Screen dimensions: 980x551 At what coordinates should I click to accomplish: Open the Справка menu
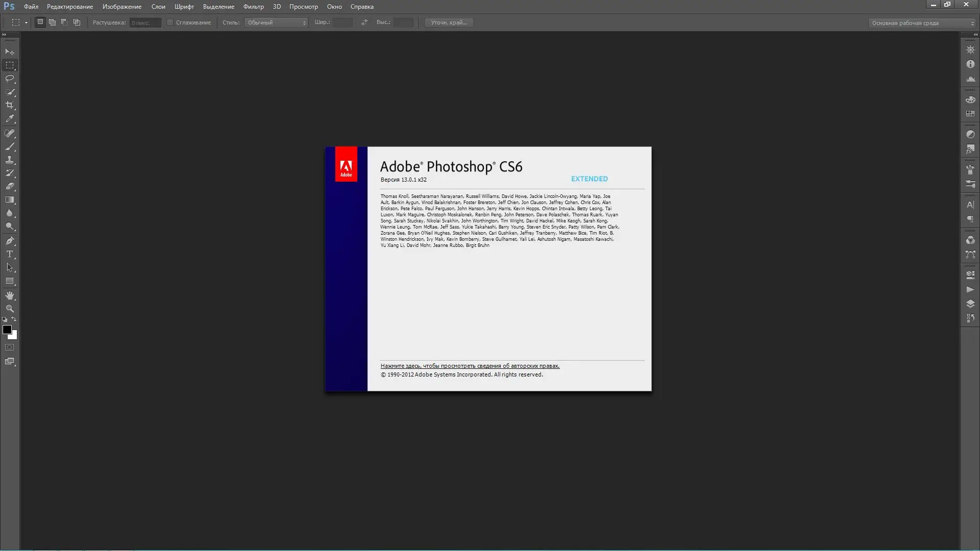(x=362, y=7)
